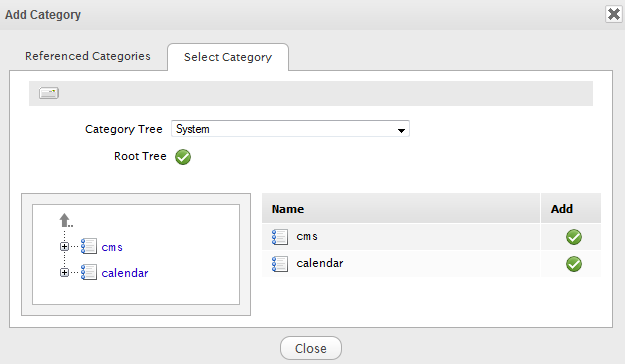Click the calendar category icon in the tree
The image size is (625, 364).
[88, 272]
